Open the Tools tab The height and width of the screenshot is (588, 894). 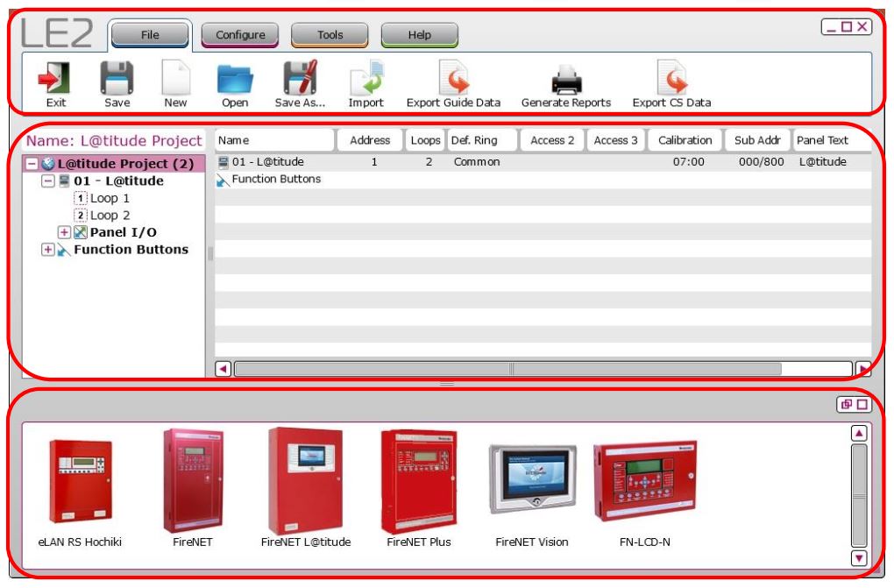(x=330, y=35)
